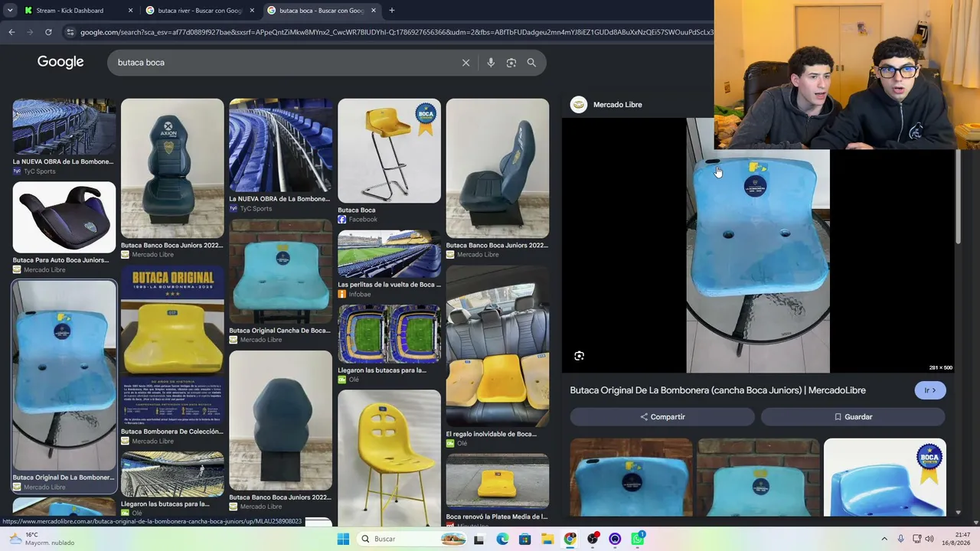980x551 pixels.
Task: Click the taskbar Buscar search box
Action: point(412,539)
